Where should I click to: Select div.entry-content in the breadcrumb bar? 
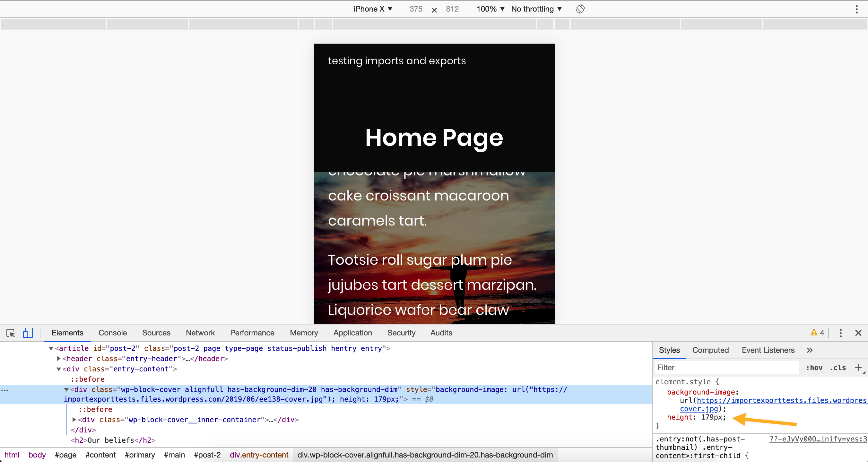pyautogui.click(x=259, y=455)
